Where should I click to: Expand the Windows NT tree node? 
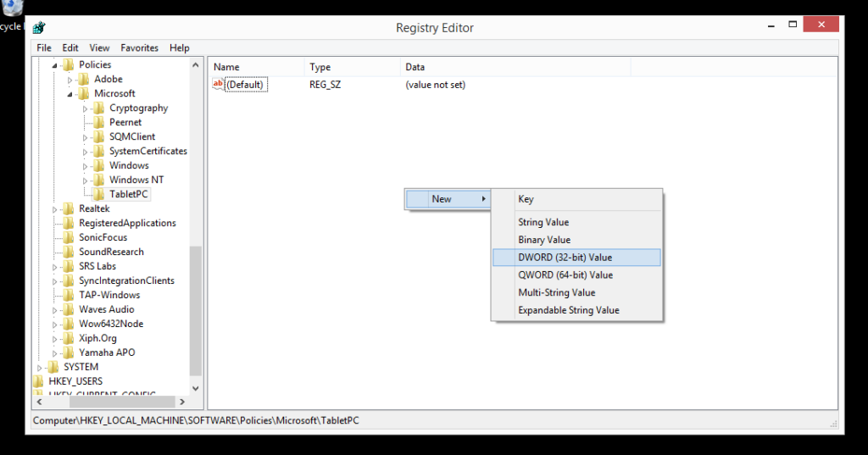click(86, 180)
